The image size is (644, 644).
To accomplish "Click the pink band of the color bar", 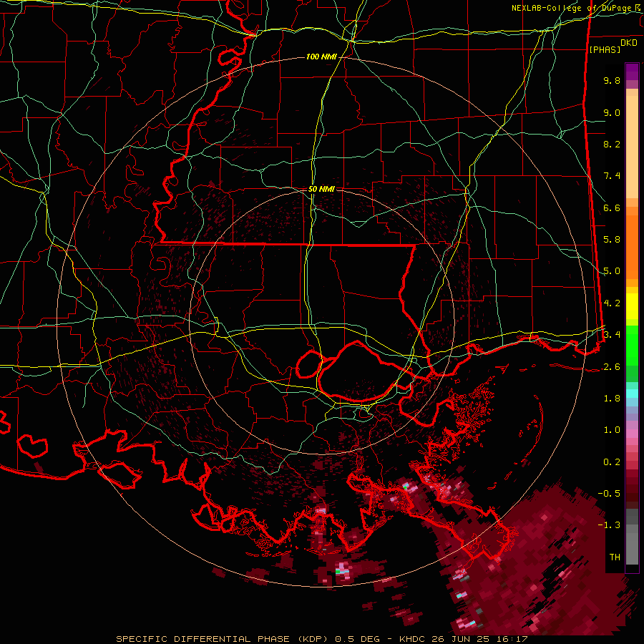I will click(x=632, y=434).
